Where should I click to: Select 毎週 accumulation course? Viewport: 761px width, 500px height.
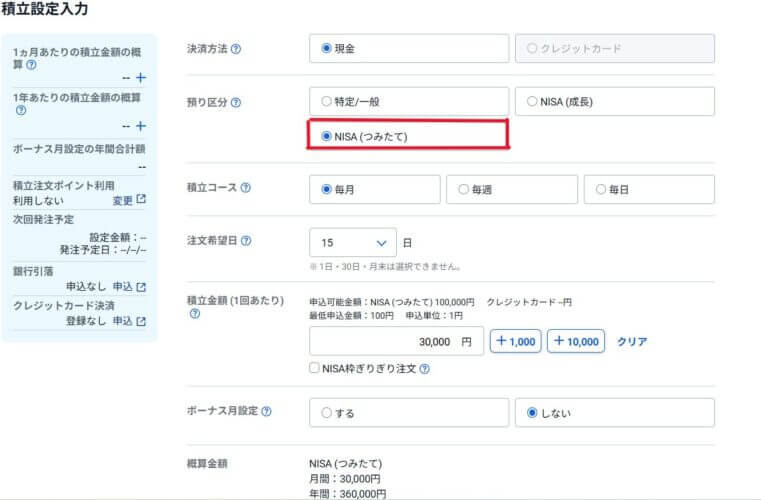464,188
